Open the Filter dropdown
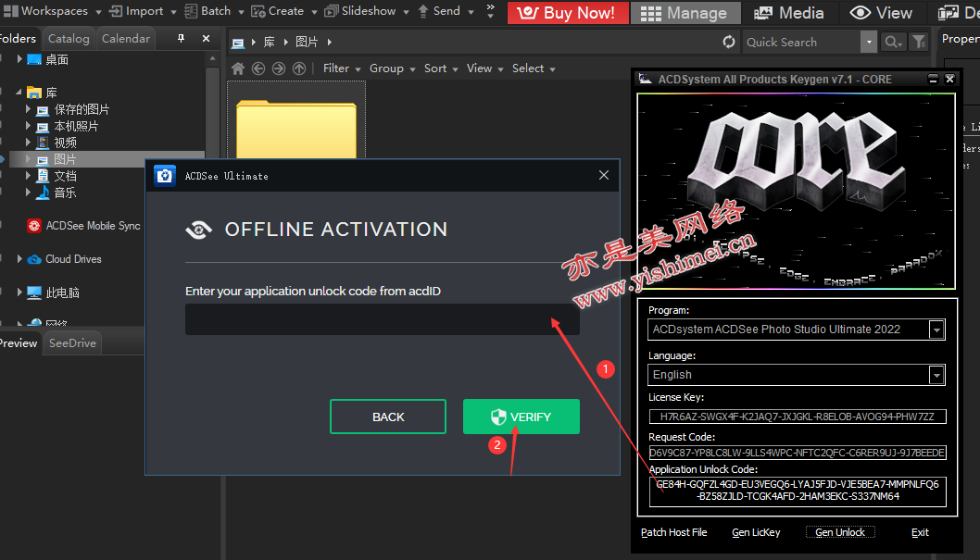This screenshot has height=560, width=980. 341,68
